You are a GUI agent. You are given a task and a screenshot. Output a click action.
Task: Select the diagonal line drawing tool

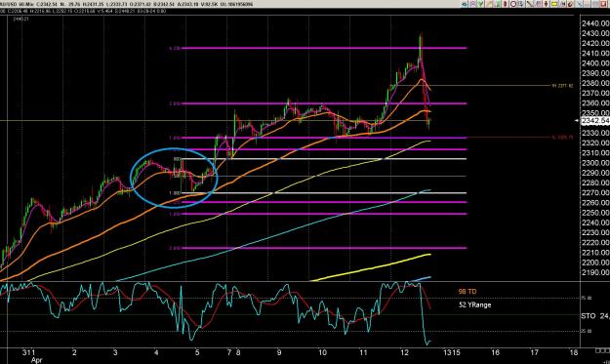tap(529, 4)
